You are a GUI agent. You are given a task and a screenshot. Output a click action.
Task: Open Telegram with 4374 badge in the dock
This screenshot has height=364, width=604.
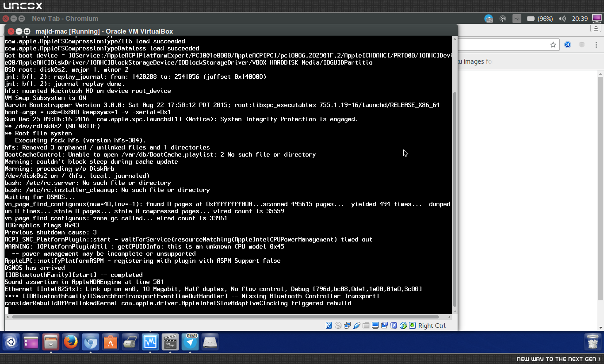coord(190,342)
